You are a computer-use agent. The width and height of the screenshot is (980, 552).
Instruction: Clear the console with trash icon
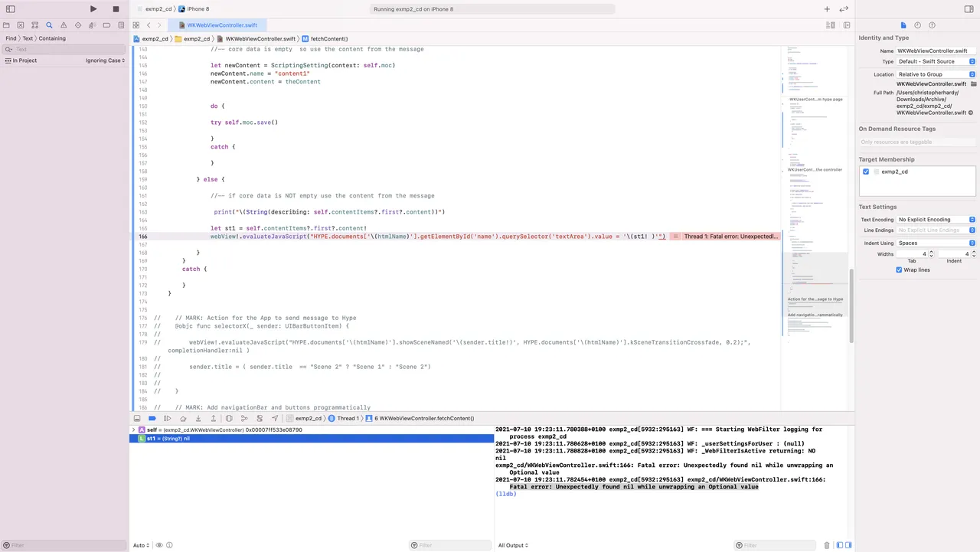tap(827, 545)
